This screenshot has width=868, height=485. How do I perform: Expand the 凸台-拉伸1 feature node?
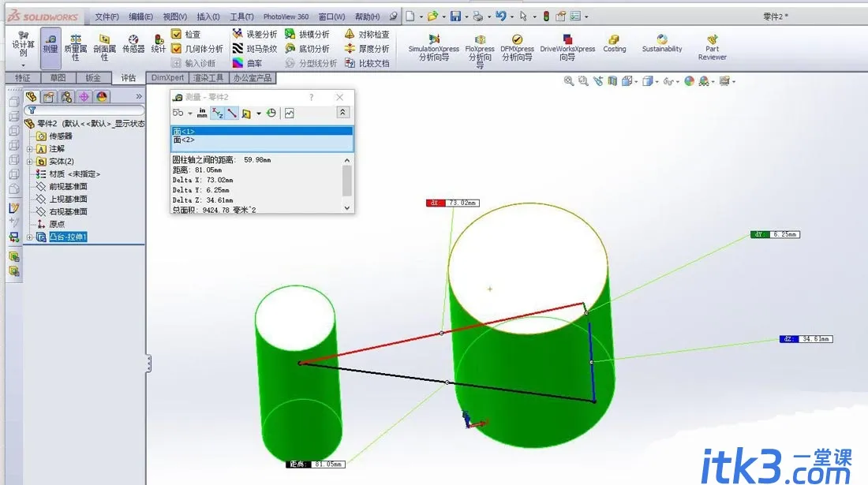[30, 237]
